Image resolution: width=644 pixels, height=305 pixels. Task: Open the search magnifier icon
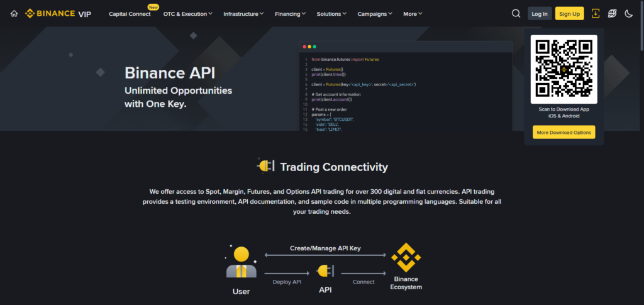point(516,14)
